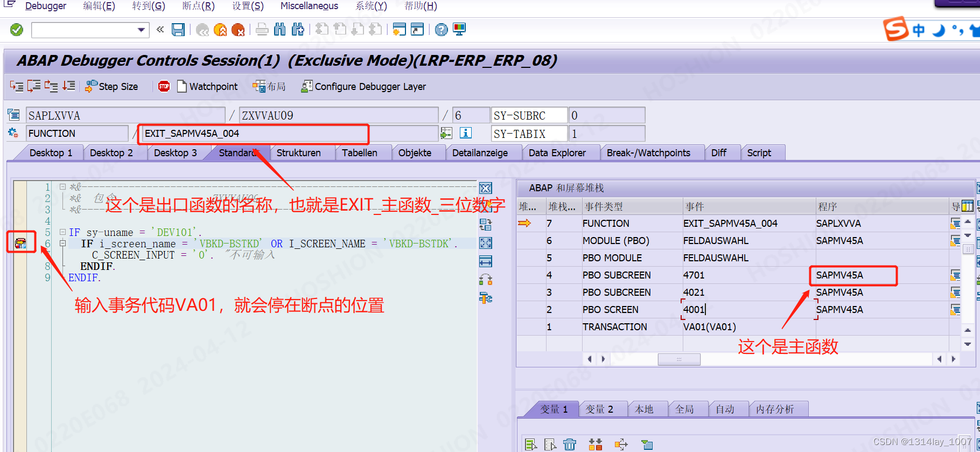The width and height of the screenshot is (980, 452).
Task: Switch to the 变量 2 tab
Action: (x=599, y=409)
